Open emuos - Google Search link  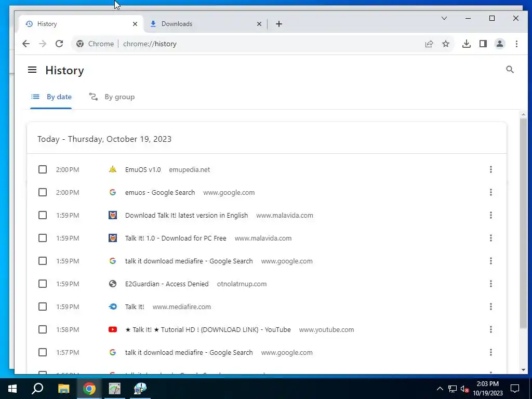click(160, 192)
